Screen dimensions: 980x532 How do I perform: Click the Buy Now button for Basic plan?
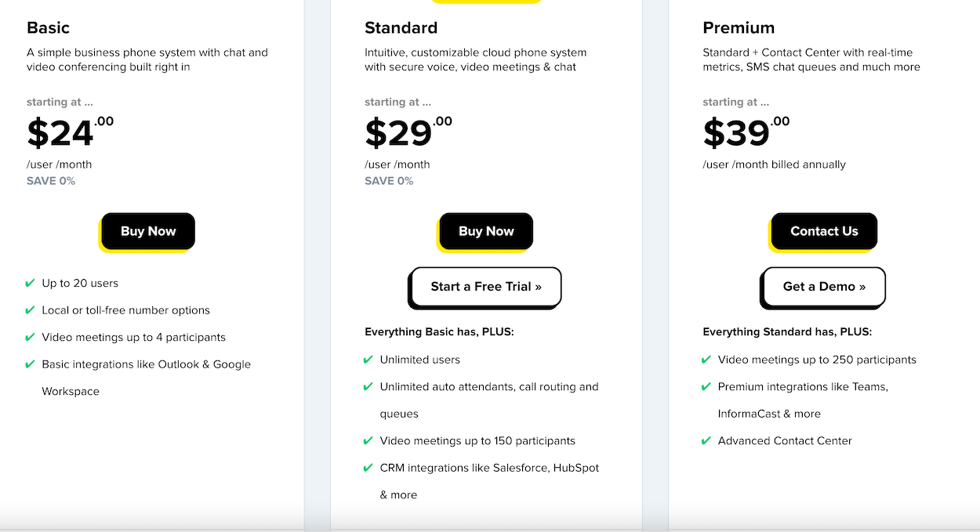coord(148,231)
